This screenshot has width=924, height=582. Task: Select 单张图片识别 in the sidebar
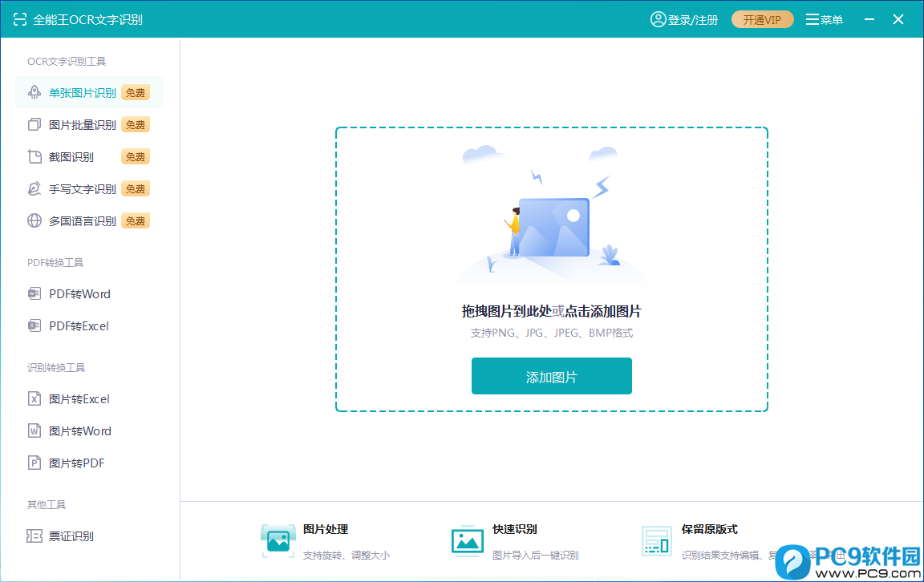(x=89, y=92)
